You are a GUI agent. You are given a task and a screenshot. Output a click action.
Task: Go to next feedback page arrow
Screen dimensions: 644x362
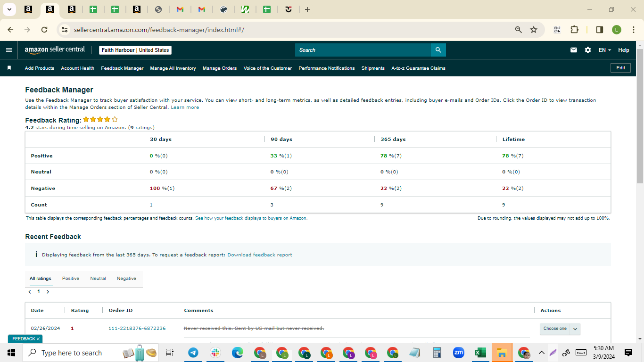(48, 292)
